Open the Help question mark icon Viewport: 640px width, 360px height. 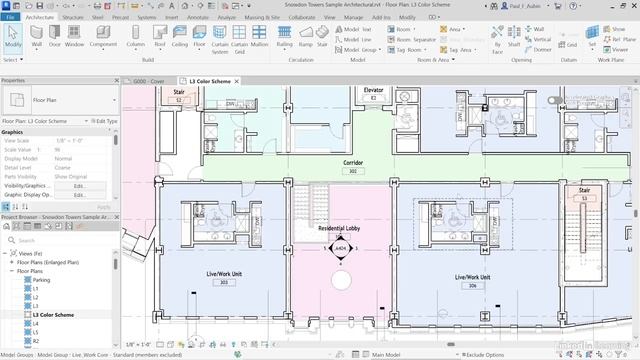573,6
